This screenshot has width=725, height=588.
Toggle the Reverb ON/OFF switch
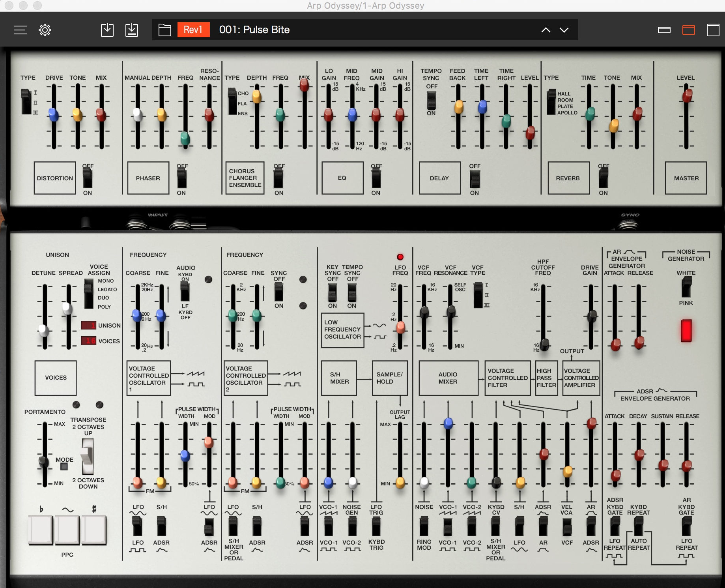604,178
